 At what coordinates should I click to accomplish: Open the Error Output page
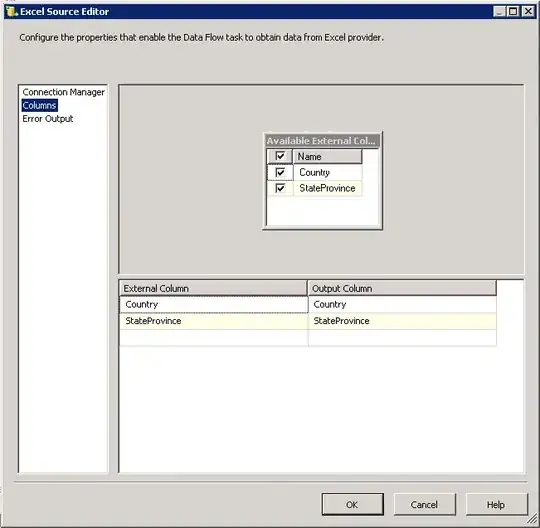pyautogui.click(x=48, y=119)
